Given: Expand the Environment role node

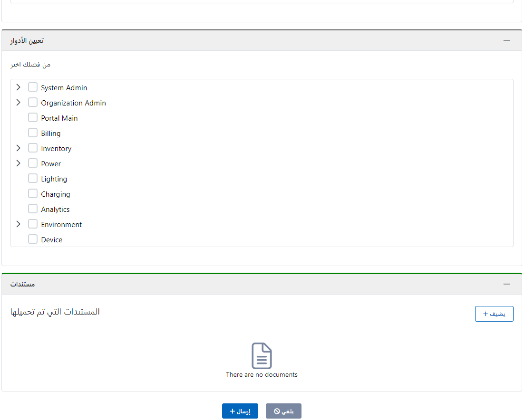Looking at the screenshot, I should [x=19, y=224].
